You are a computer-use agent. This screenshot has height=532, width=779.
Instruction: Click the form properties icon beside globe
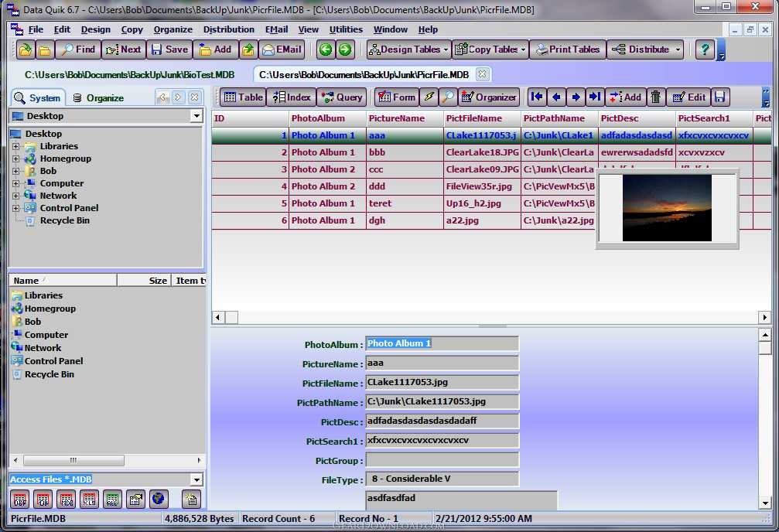[135, 500]
